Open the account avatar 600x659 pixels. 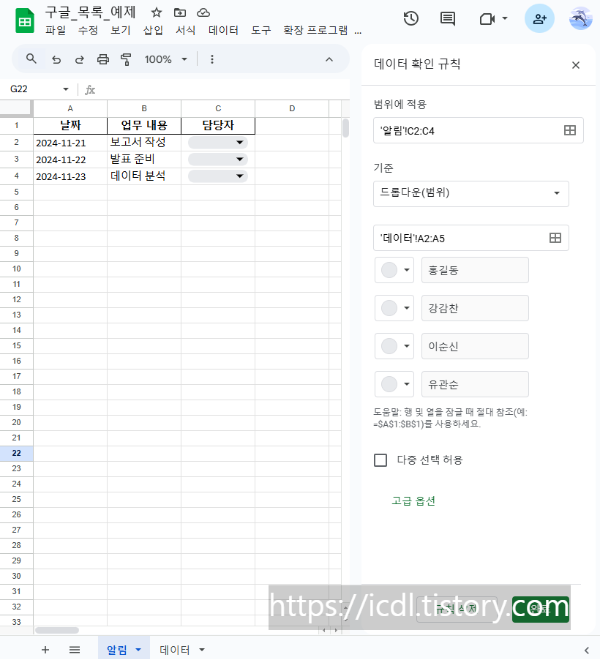[581, 18]
